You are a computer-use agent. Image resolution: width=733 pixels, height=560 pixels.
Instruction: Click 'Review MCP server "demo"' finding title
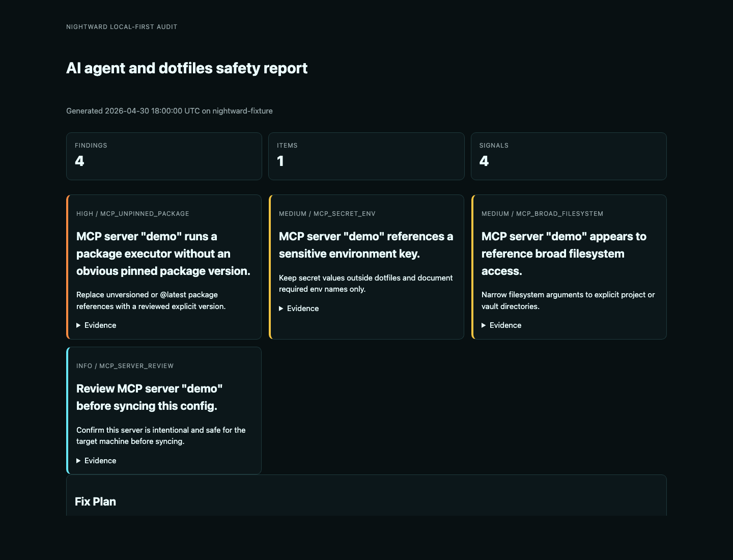(150, 397)
